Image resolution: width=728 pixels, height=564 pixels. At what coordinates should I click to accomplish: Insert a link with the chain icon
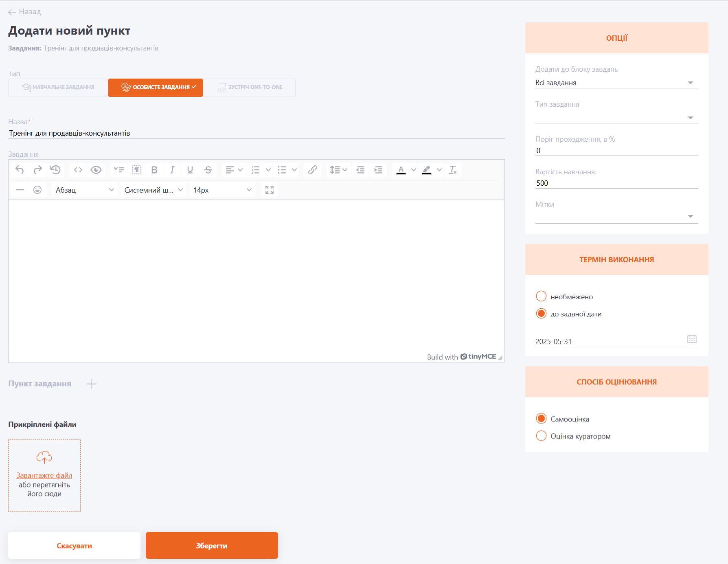[x=312, y=170]
